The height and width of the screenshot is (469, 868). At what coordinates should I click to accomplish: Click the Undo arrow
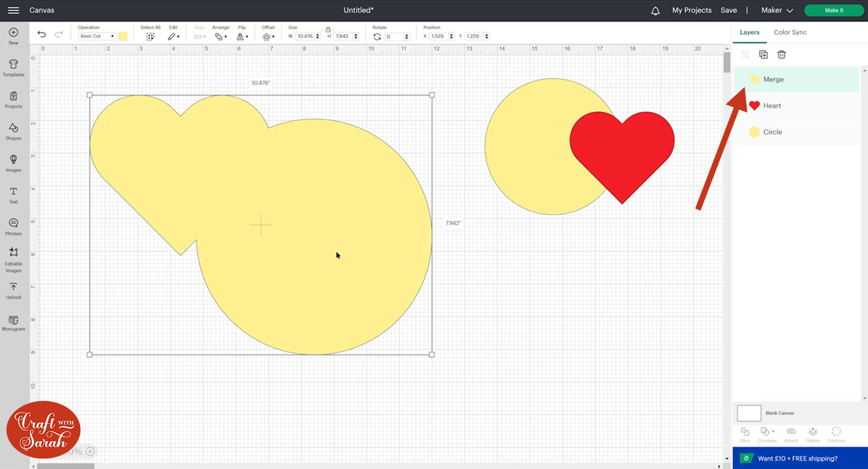click(42, 35)
